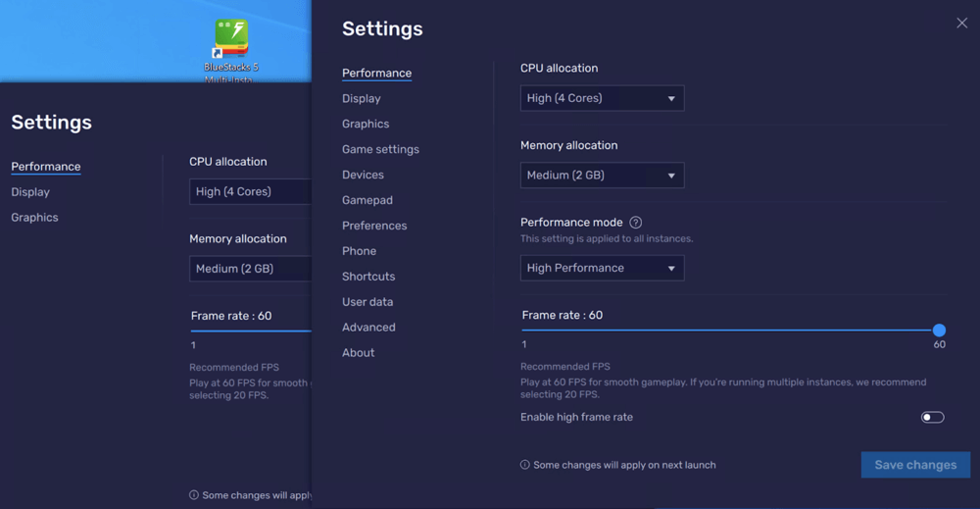Open the Phone settings tab

click(x=359, y=251)
